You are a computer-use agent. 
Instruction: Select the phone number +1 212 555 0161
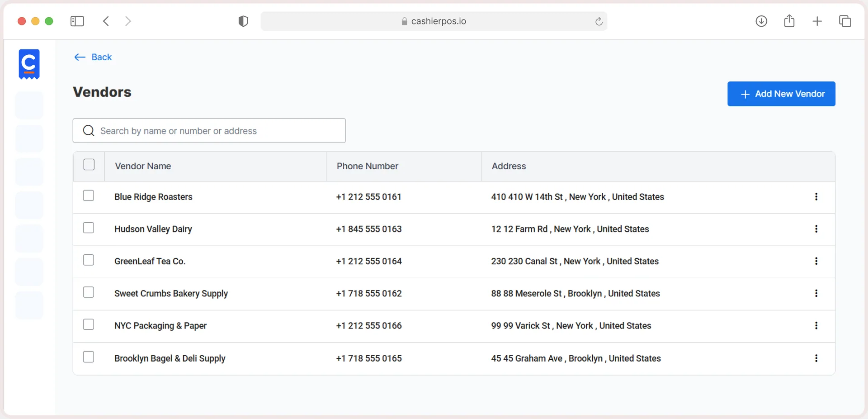369,197
